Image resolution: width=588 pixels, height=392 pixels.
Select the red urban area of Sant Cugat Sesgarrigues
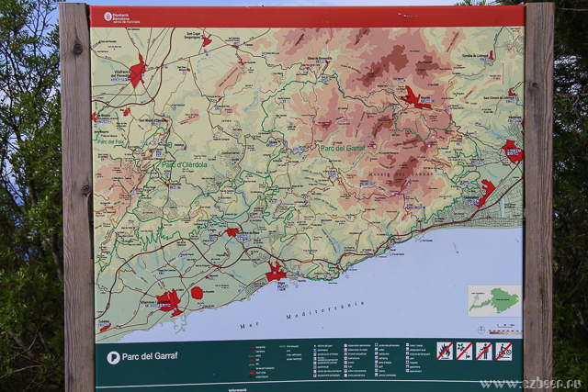click(x=207, y=40)
